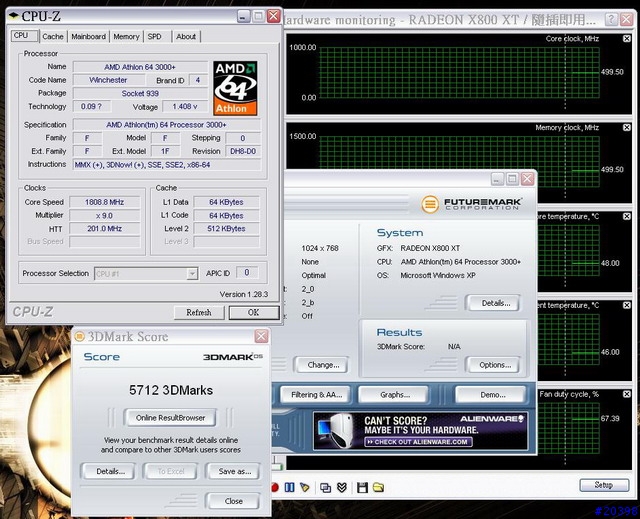Open Setup in hardware monitoring window
Viewport: 640px width, 519px height.
[x=604, y=485]
